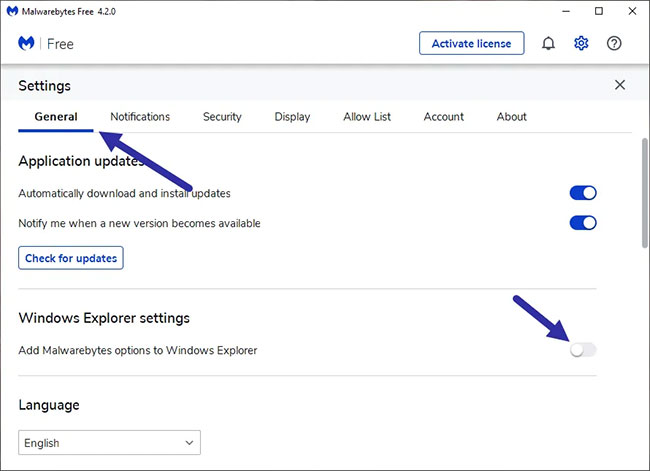Toggle automatically download and install updates
The width and height of the screenshot is (650, 471).
(x=583, y=193)
